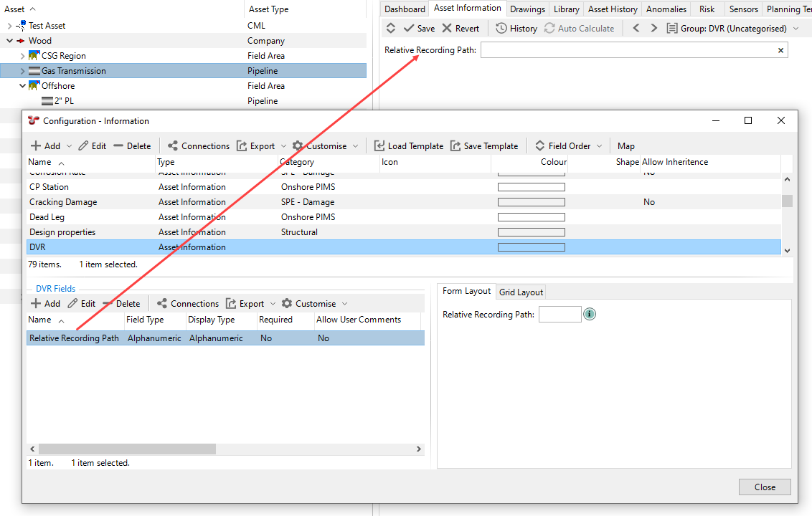
Task: Open the Risk tab
Action: click(707, 9)
